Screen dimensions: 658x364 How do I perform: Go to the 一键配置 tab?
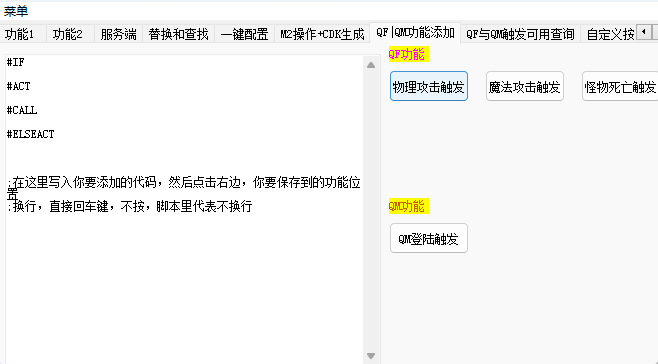click(x=244, y=34)
